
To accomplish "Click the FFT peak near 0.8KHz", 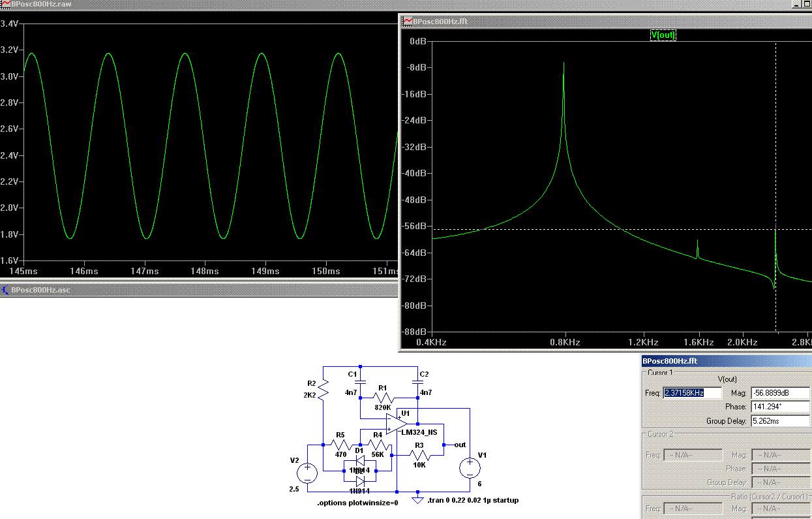I will tap(564, 65).
